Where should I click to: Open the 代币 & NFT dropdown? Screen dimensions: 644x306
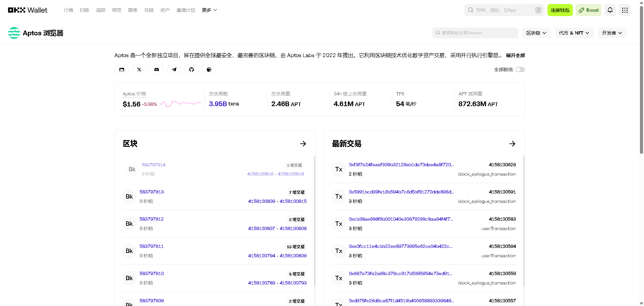pos(574,33)
